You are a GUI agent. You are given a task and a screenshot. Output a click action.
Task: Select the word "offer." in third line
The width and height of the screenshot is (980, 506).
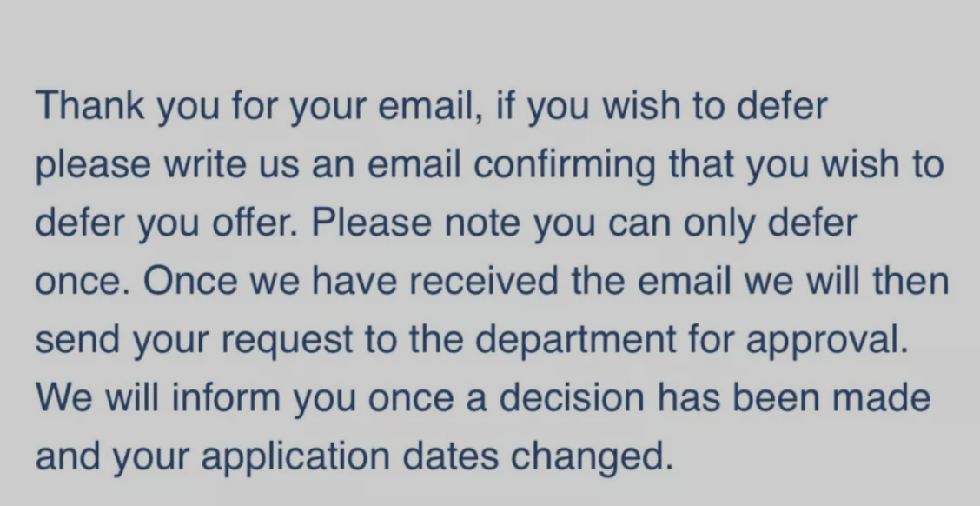click(255, 223)
